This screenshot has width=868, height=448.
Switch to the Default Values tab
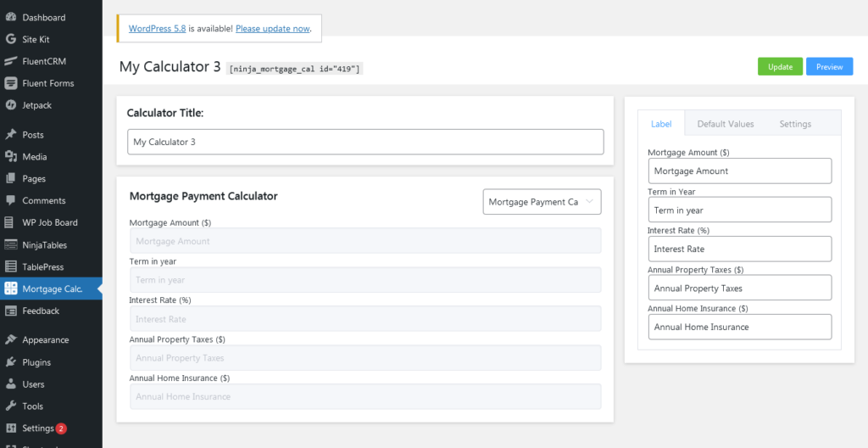[726, 124]
